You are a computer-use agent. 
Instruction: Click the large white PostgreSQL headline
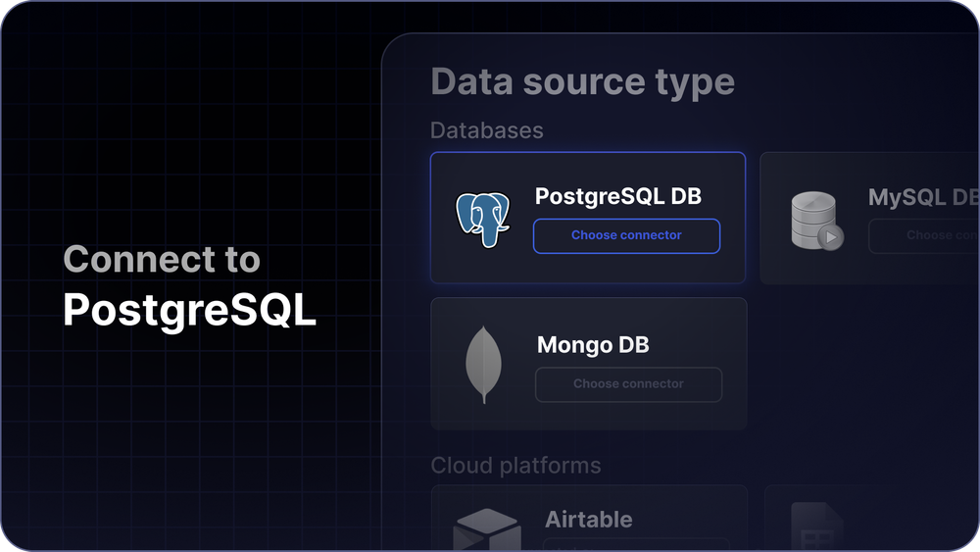pyautogui.click(x=189, y=311)
